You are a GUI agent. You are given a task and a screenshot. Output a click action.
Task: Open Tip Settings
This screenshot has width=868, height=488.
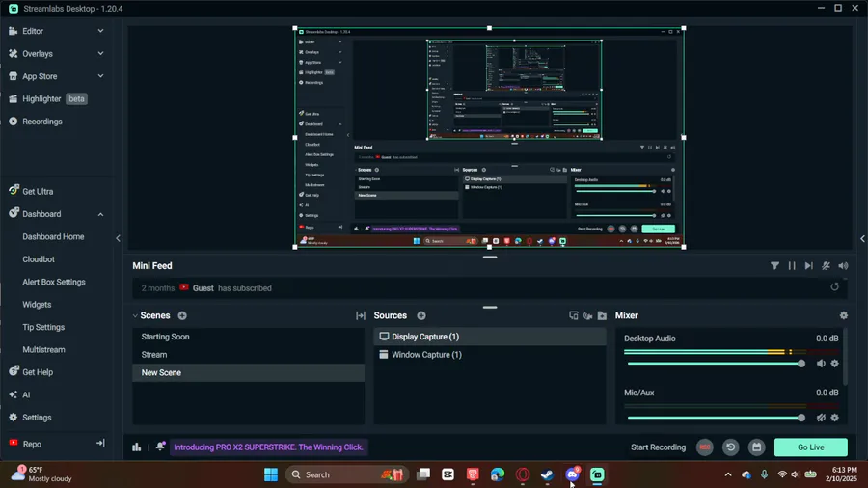coord(43,328)
